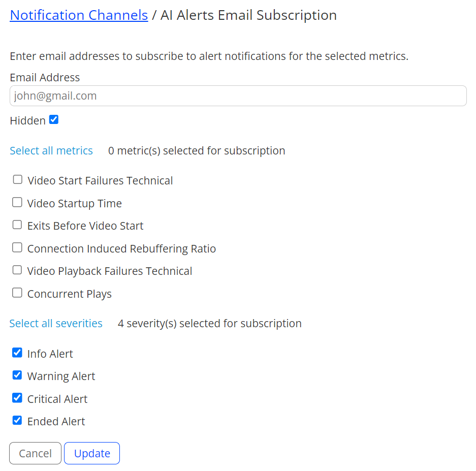This screenshot has width=476, height=471.
Task: Uncheck the Hidden checkbox
Action: point(54,119)
